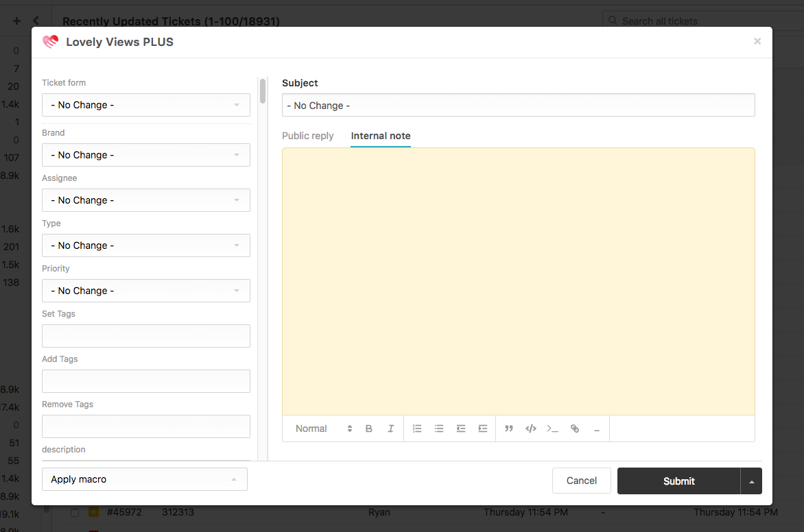Click the back chevron in background window

coord(36,21)
